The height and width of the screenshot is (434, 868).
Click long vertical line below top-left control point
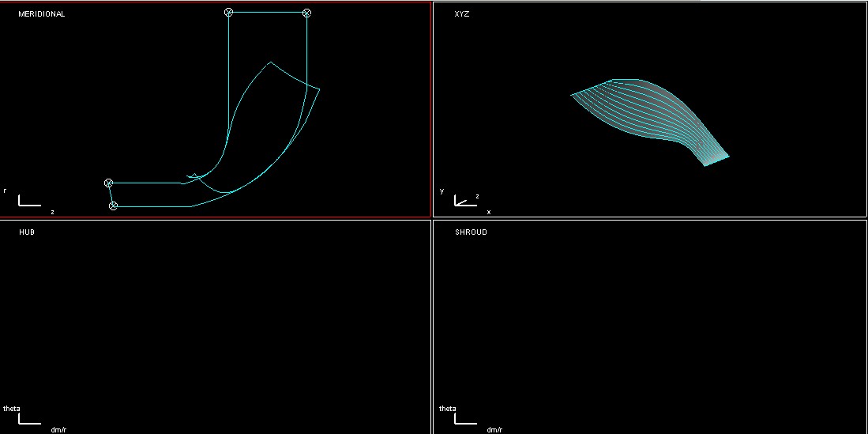coord(229,71)
